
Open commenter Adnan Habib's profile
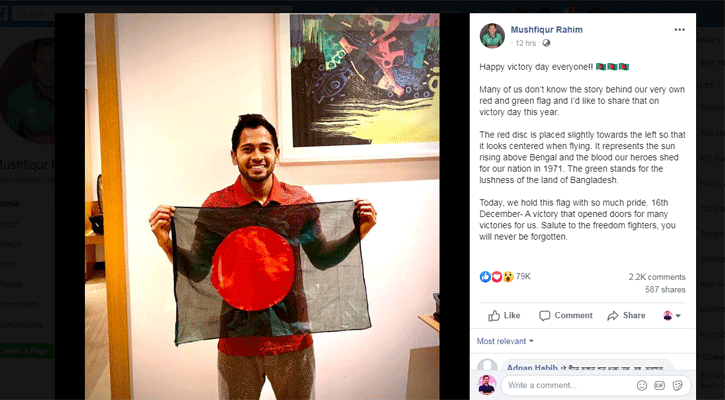coord(532,368)
